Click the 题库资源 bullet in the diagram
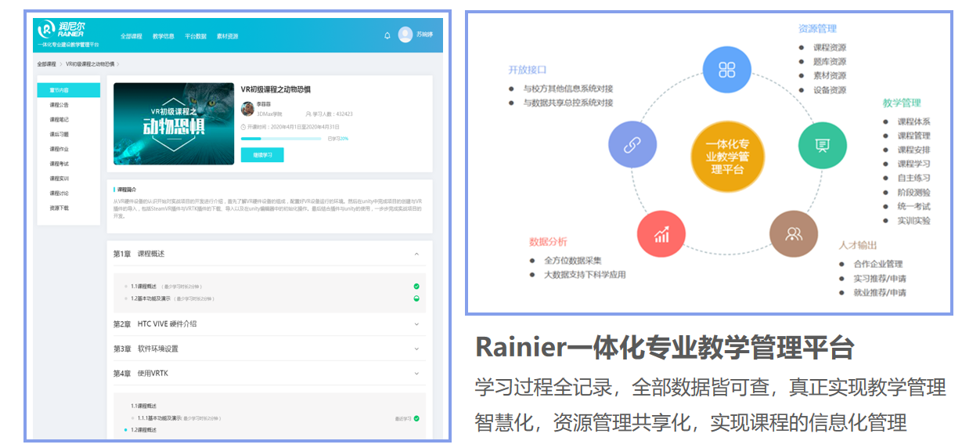Screen dimensions: 980x448 click(828, 62)
